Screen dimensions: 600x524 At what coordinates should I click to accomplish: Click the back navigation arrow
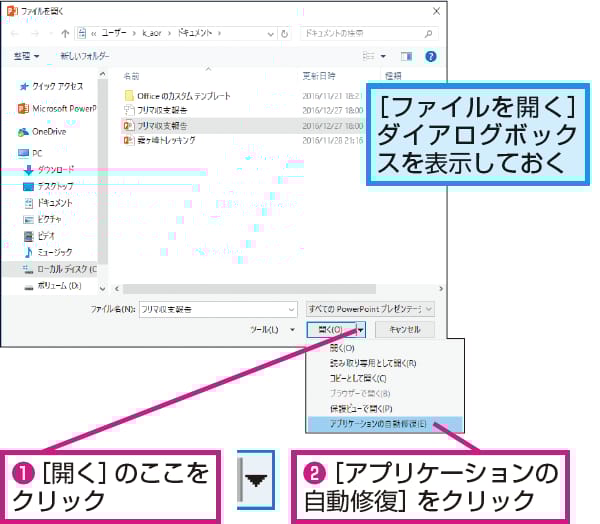[15, 34]
